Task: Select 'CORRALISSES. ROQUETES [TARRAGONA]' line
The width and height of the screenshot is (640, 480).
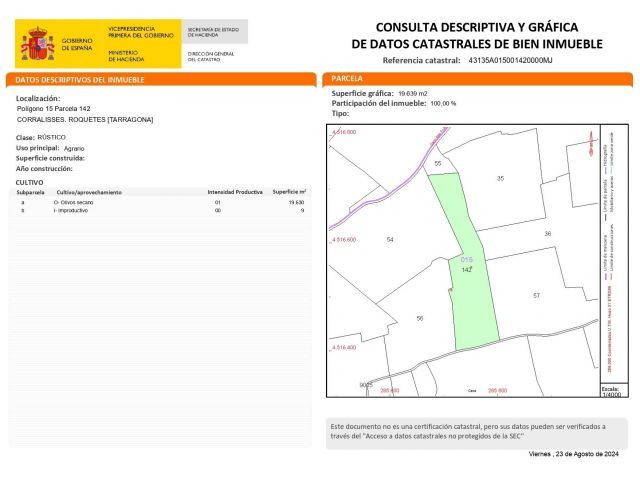Action: coord(85,120)
